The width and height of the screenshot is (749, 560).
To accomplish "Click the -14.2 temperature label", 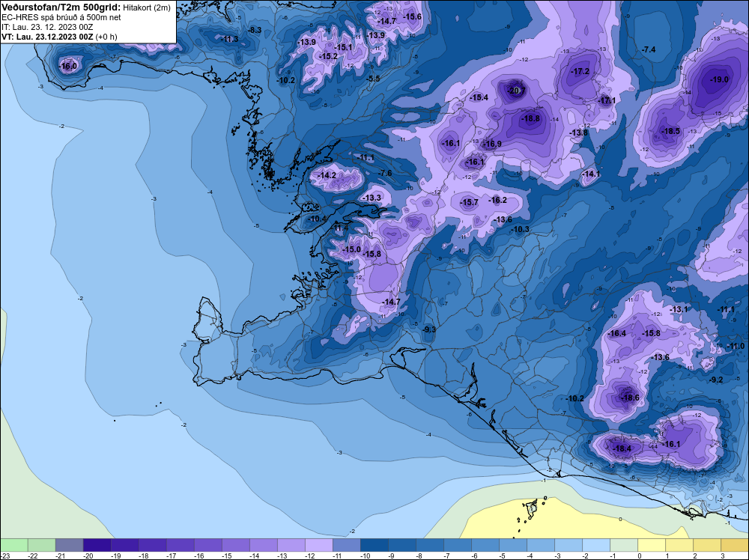I will coord(327,175).
